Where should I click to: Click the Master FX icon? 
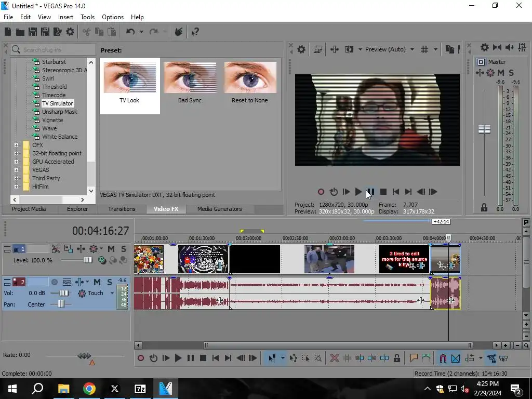[480, 73]
